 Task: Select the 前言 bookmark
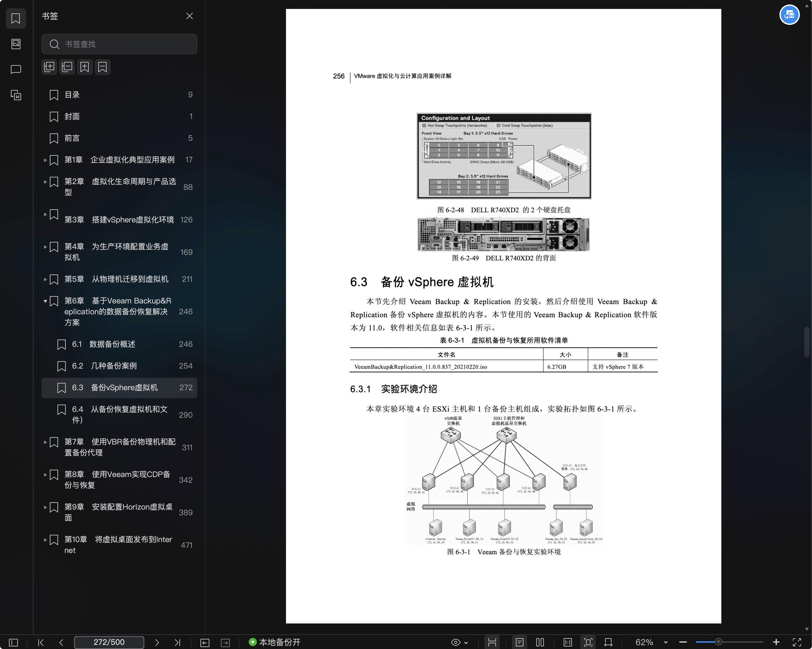click(119, 138)
